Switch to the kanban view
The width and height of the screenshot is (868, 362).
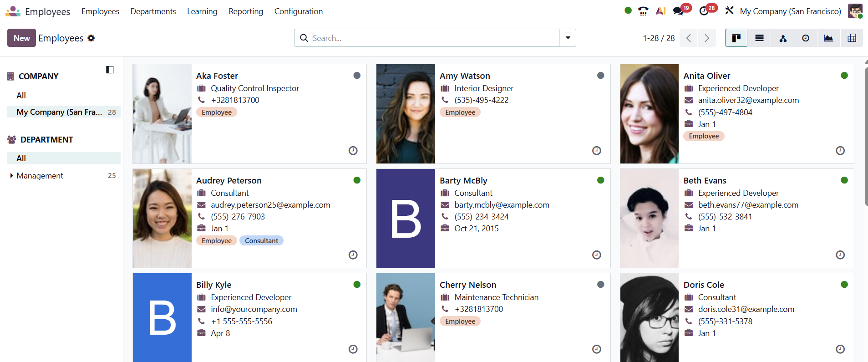pos(736,38)
